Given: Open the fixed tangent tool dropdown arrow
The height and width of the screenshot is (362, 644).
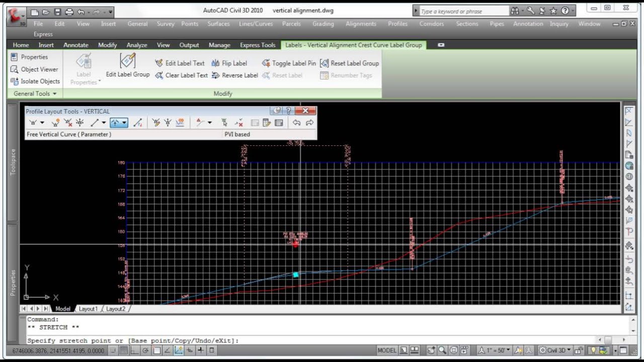Looking at the screenshot, I should click(x=104, y=123).
